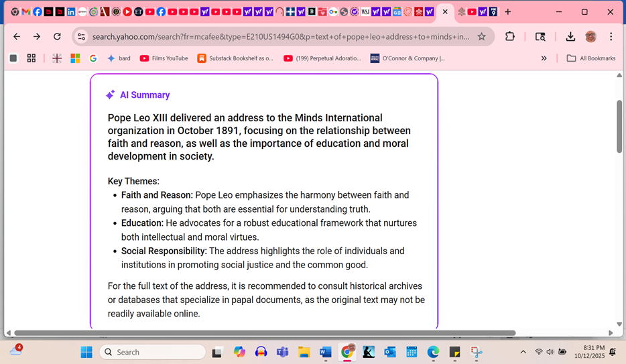This screenshot has height=364, width=626.
Task: Click the vertical scrollbar thumb
Action: (619, 126)
